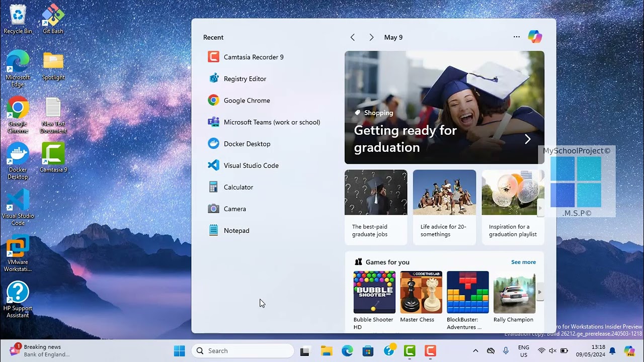Open the three-dots options menu in panel
The image size is (644, 362).
pyautogui.click(x=516, y=37)
